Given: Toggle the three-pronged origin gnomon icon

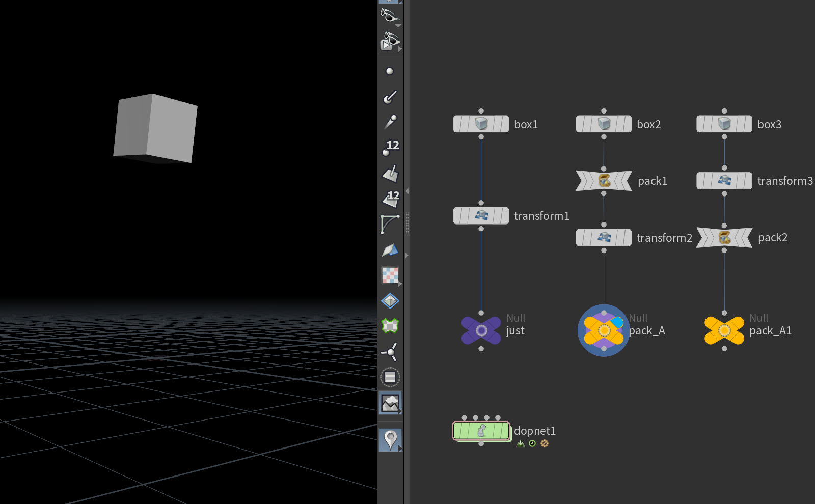Looking at the screenshot, I should (x=390, y=352).
